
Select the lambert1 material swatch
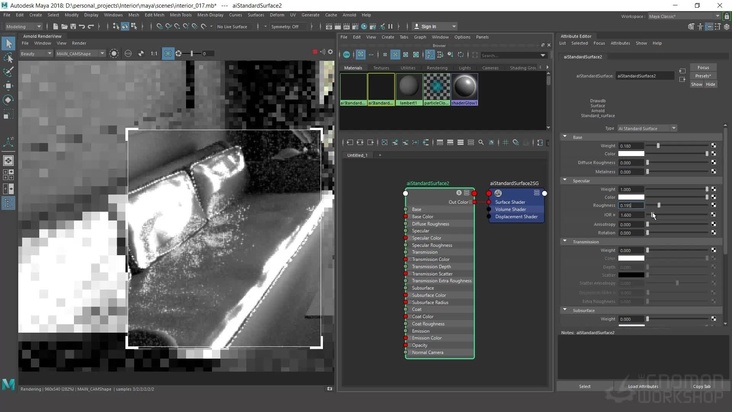(x=409, y=88)
